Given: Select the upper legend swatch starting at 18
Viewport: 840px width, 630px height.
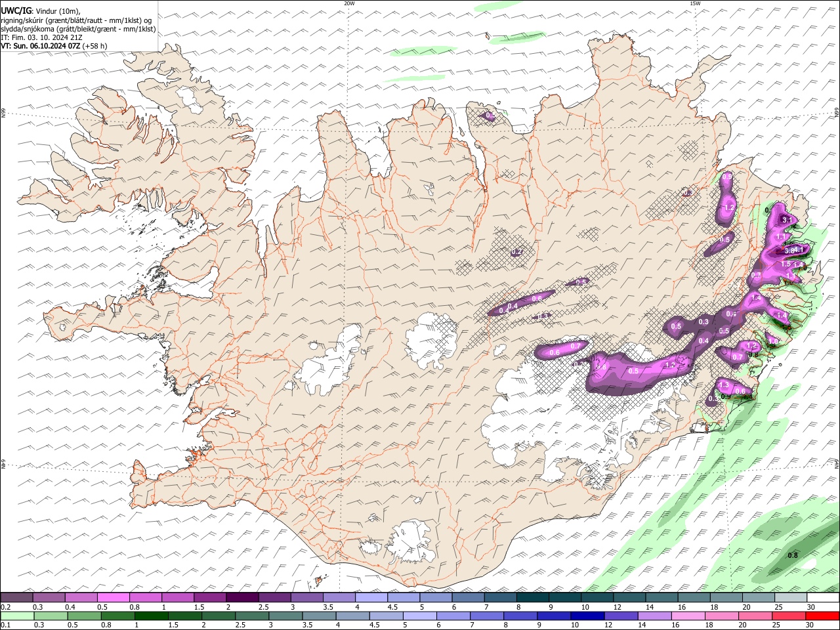Looking at the screenshot, I should click(x=726, y=597).
